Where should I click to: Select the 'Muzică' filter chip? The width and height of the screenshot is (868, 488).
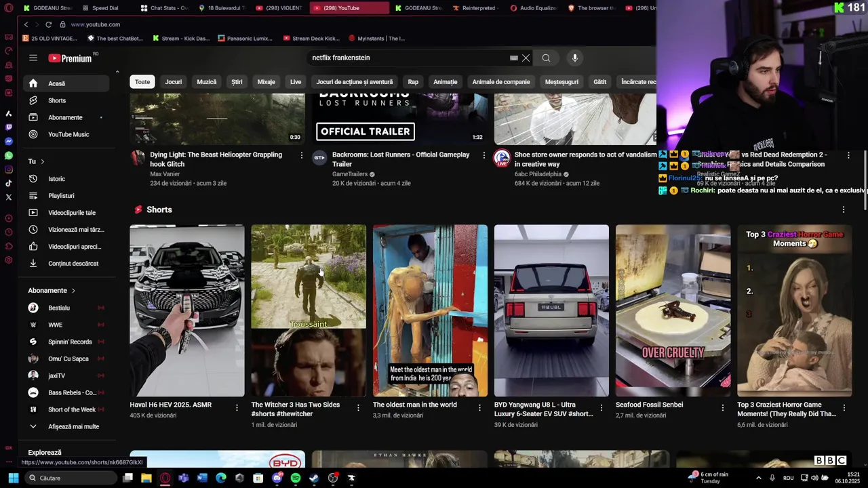click(207, 82)
